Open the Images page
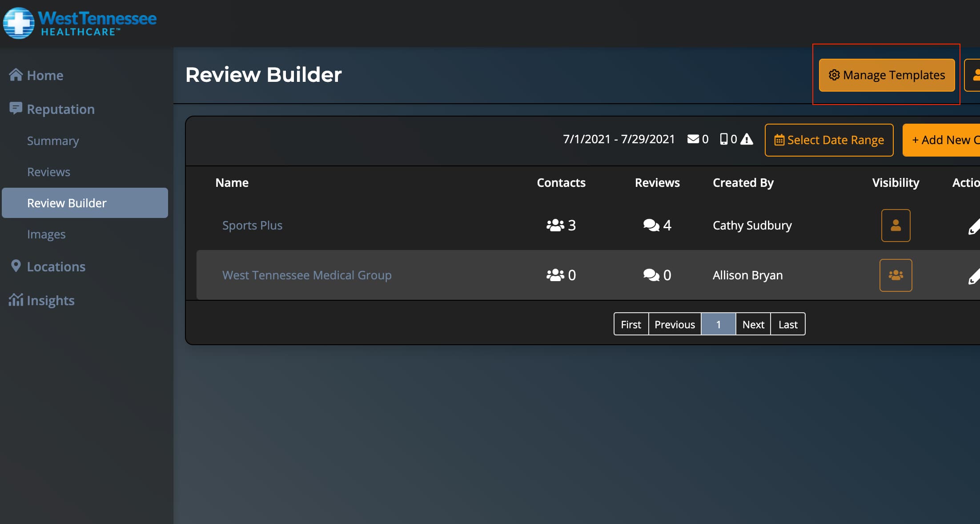 [46, 234]
